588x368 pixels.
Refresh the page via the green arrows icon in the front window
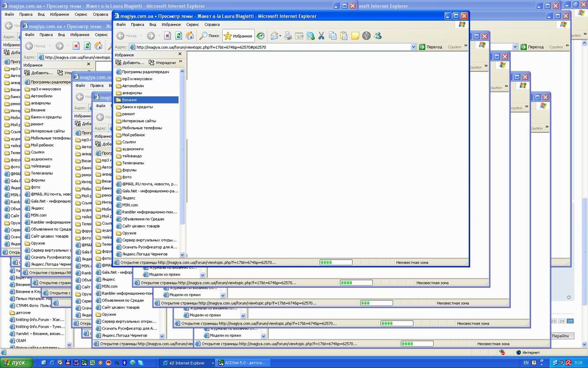point(178,36)
